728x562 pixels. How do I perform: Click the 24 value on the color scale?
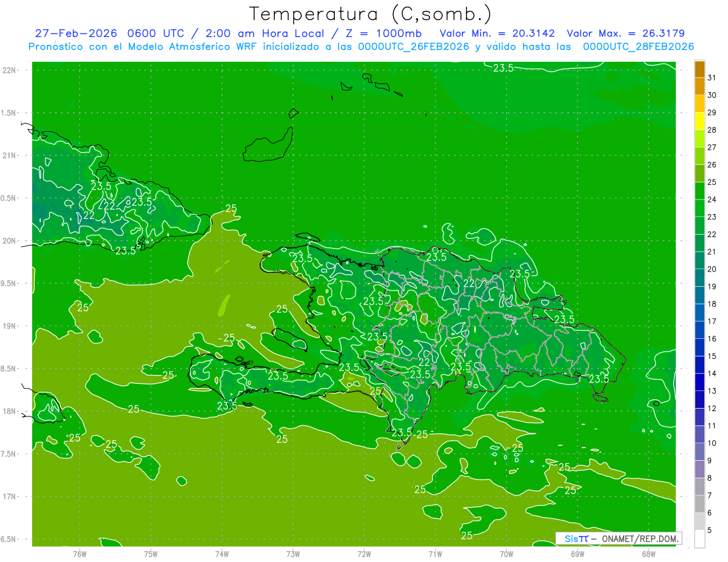pyautogui.click(x=712, y=199)
